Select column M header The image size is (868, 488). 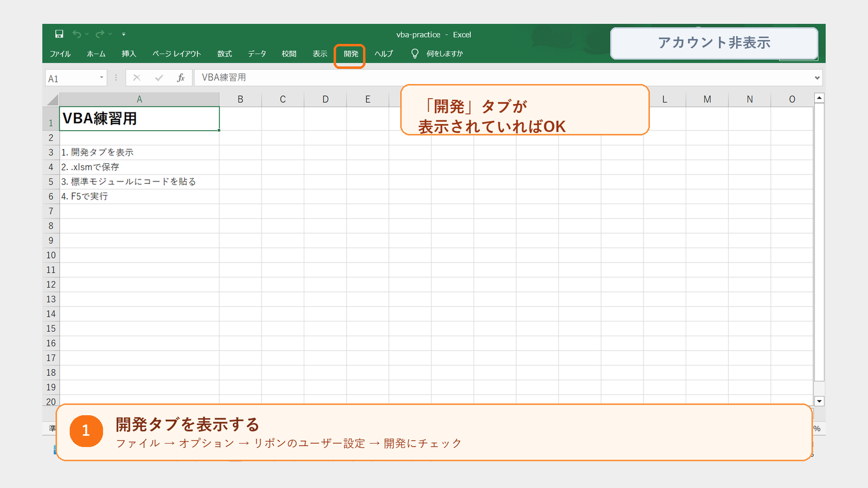click(707, 99)
